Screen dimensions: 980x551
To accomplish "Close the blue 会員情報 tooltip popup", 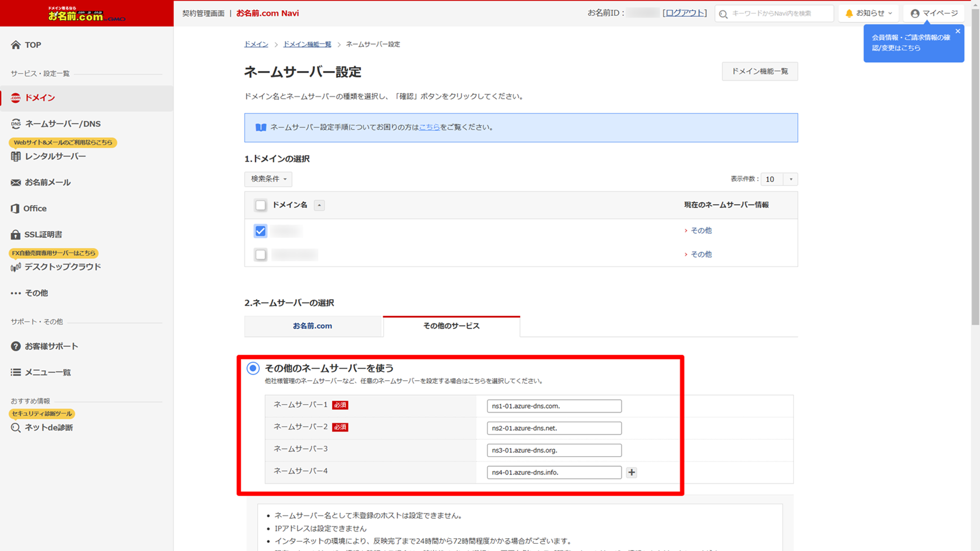I will [x=958, y=32].
